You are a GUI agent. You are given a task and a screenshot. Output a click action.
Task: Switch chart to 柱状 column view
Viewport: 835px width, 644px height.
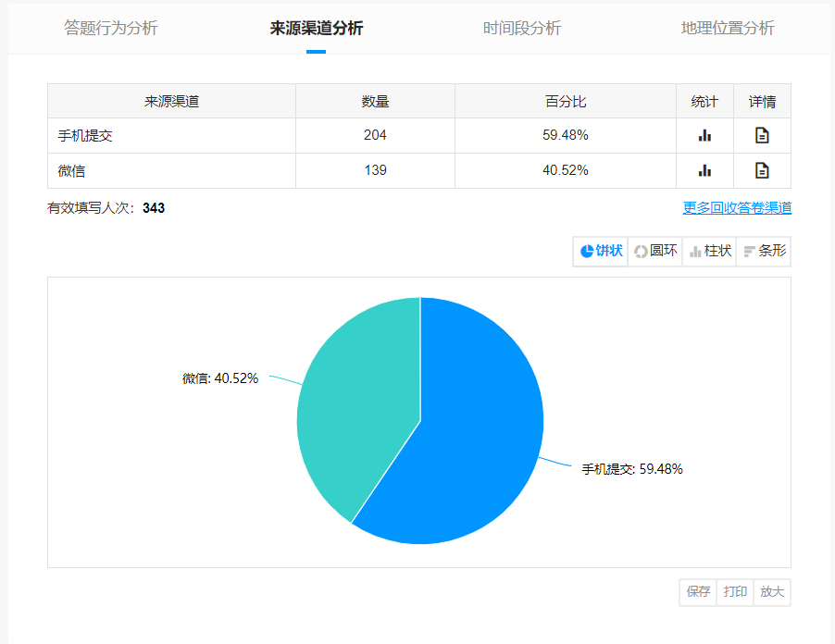(710, 251)
